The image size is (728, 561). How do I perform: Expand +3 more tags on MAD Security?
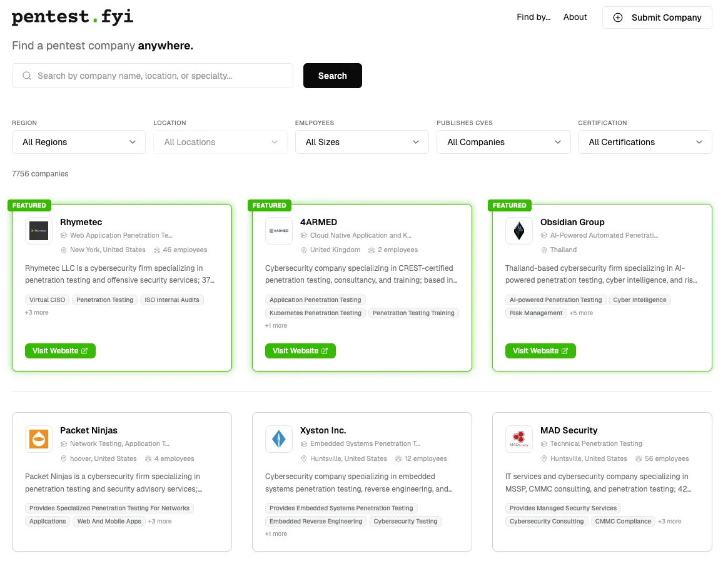pyautogui.click(x=669, y=522)
